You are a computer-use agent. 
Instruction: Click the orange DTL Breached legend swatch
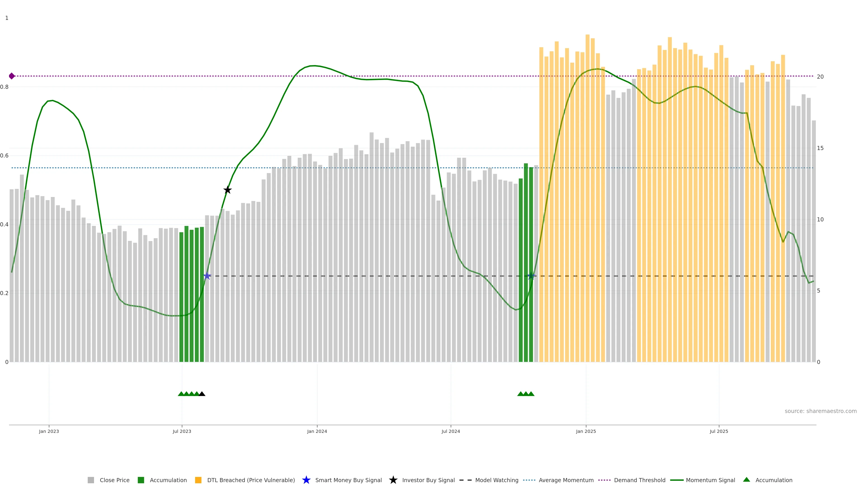coord(198,480)
